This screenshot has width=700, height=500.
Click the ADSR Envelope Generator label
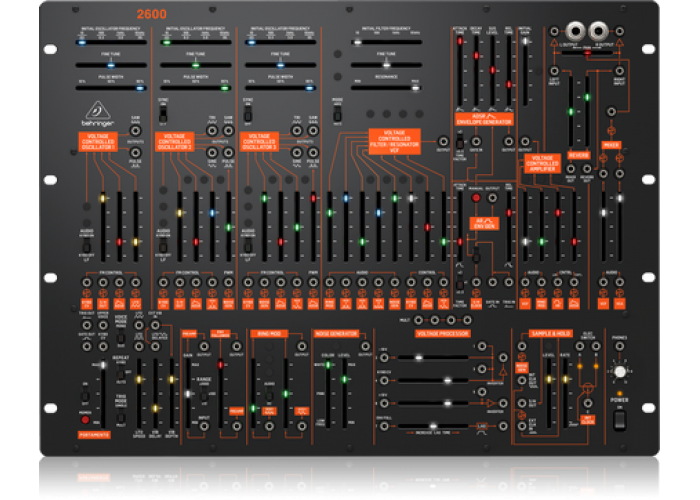(x=484, y=119)
